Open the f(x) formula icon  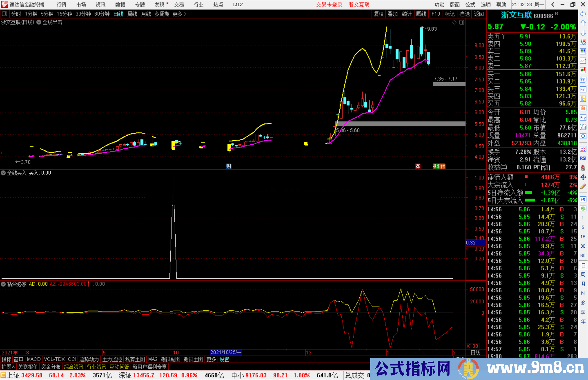[x=583, y=127]
